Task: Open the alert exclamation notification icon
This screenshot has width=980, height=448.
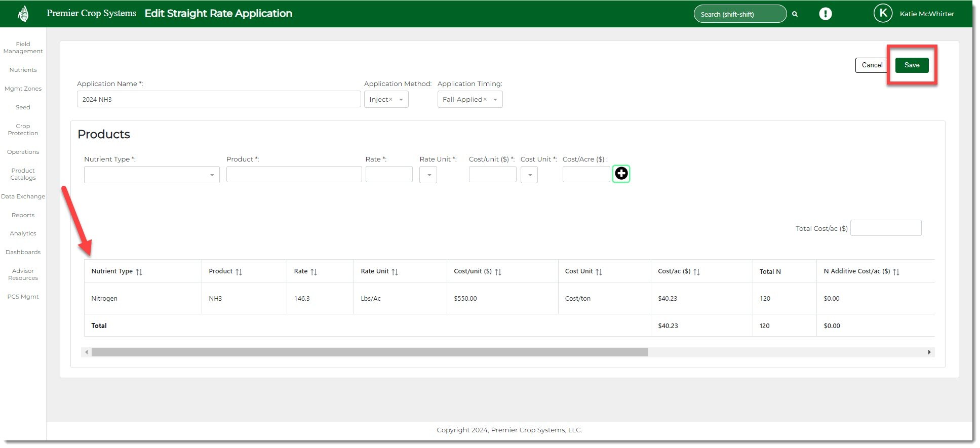Action: [825, 14]
